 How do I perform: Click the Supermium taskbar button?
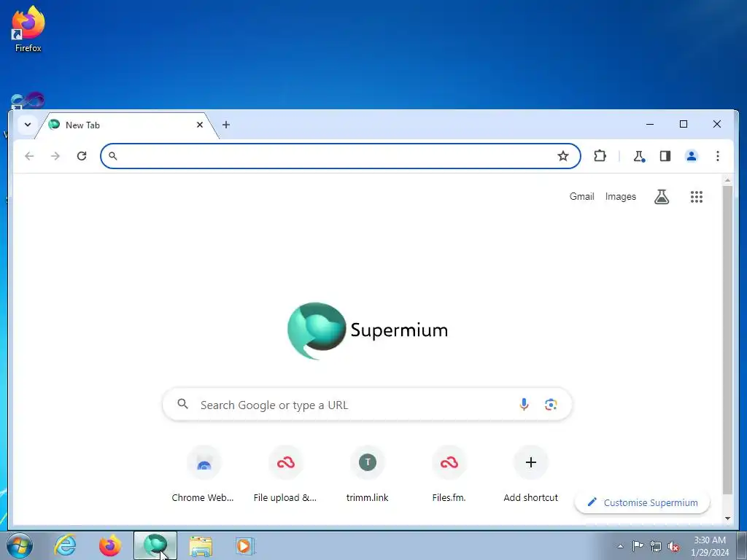tap(155, 545)
